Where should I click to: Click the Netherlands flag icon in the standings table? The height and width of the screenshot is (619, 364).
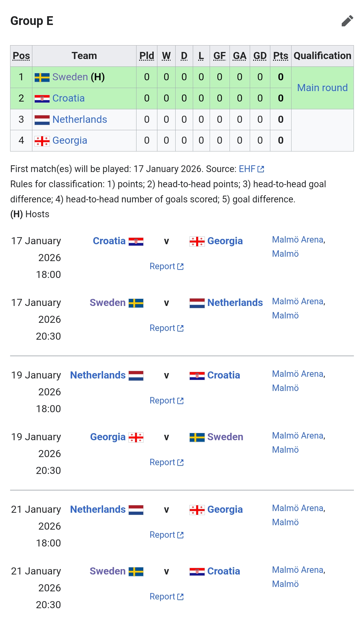pyautogui.click(x=42, y=120)
